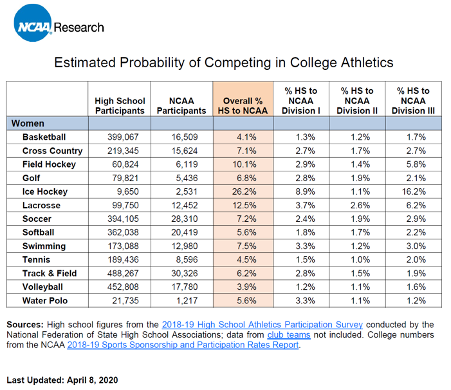Screen dimensions: 451x390
Task: Select the Last Updated April 8, 2020 text
Action: [x=62, y=380]
